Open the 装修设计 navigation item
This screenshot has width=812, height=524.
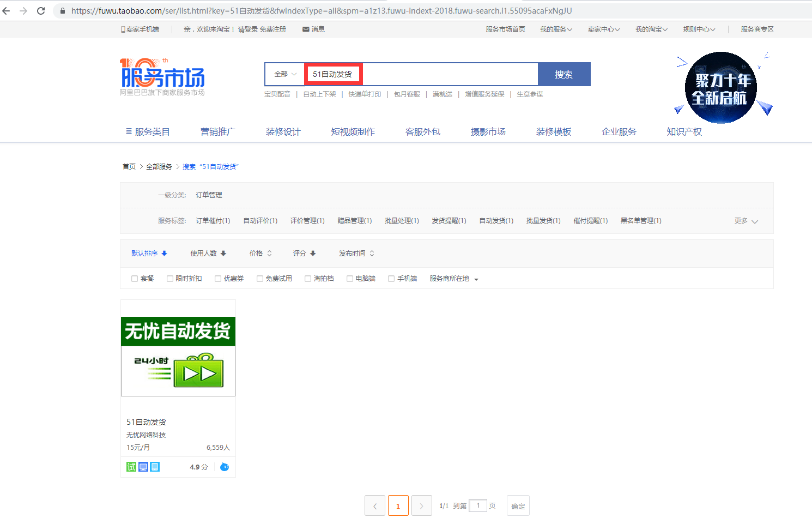283,132
